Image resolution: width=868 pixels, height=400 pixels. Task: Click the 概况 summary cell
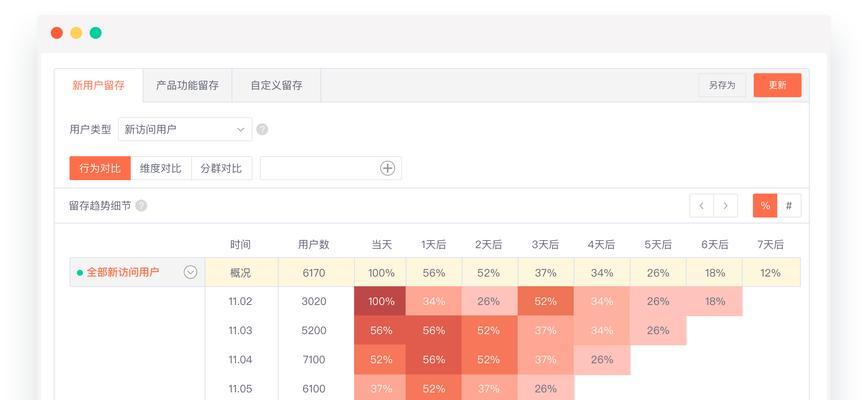click(241, 273)
